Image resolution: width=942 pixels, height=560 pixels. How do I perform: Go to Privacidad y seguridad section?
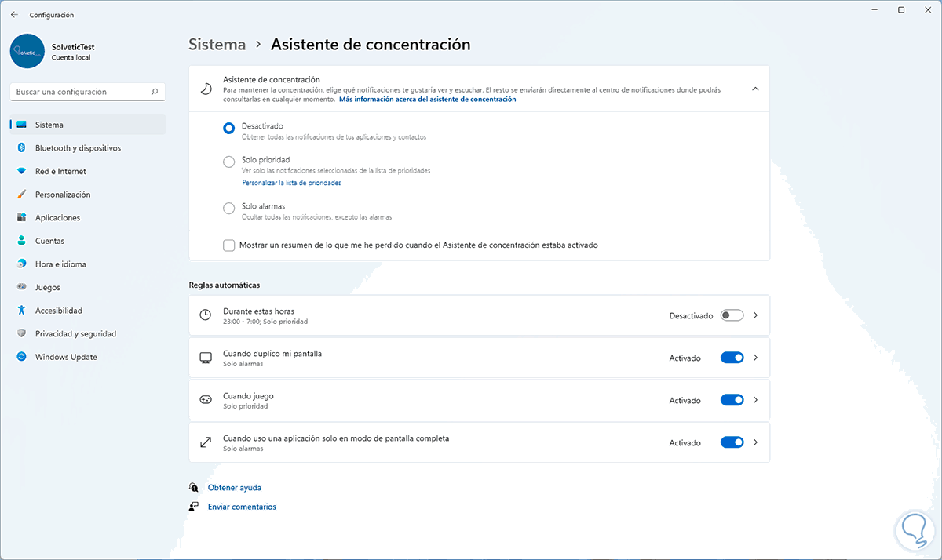coord(75,334)
